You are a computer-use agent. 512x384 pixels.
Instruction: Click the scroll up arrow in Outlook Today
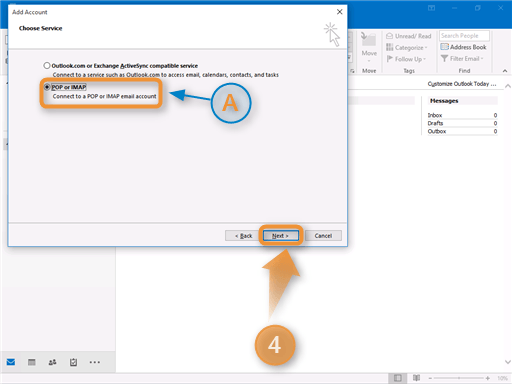508,86
